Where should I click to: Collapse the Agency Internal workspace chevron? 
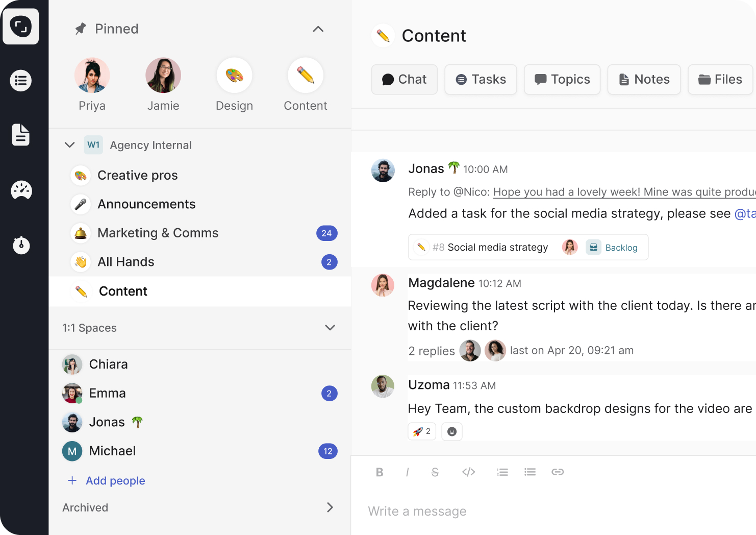pos(70,145)
